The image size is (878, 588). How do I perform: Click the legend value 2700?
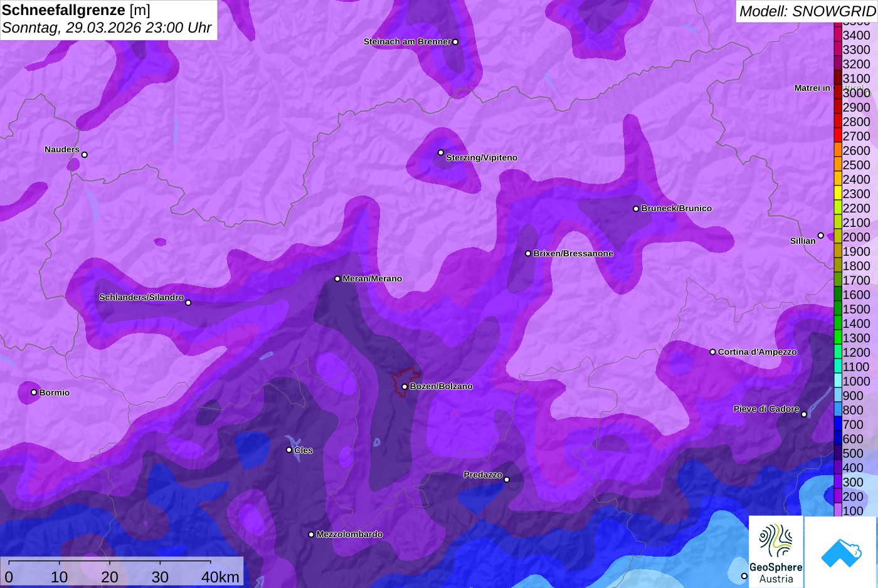pyautogui.click(x=856, y=136)
